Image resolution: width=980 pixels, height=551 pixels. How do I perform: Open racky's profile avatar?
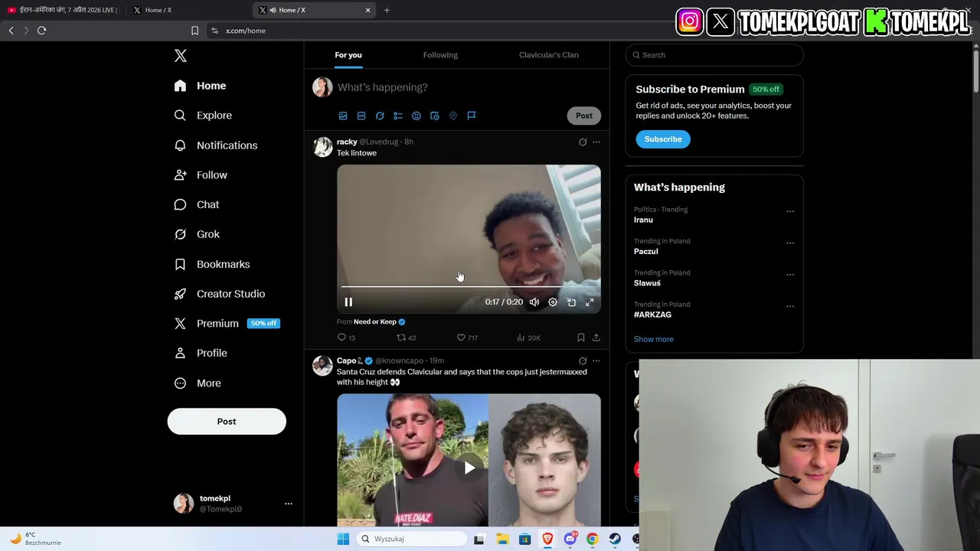coord(323,147)
